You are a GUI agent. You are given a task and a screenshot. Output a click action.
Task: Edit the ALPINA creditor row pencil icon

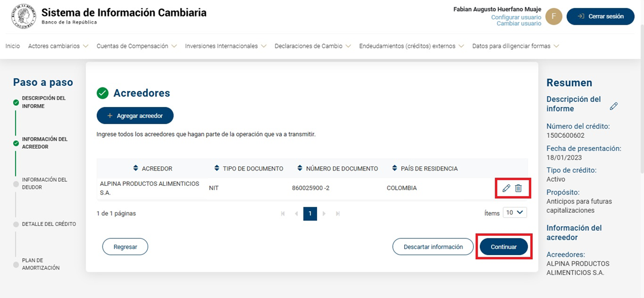tap(506, 188)
